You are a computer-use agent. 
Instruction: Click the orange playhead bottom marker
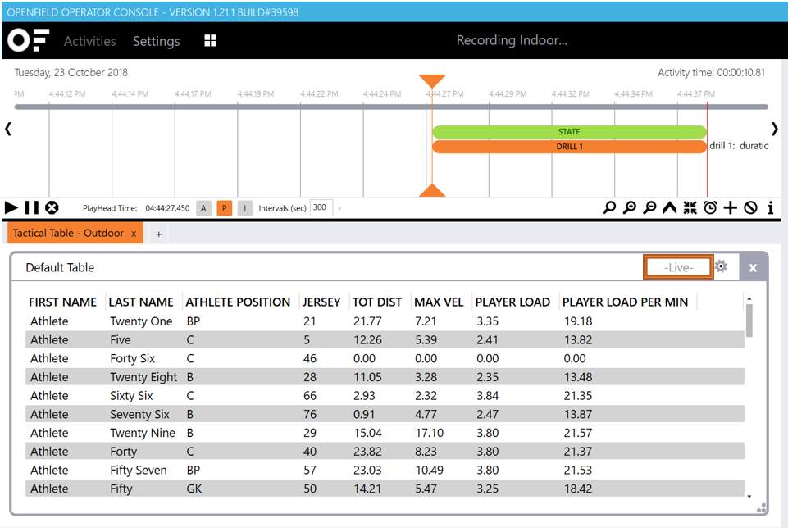(432, 190)
